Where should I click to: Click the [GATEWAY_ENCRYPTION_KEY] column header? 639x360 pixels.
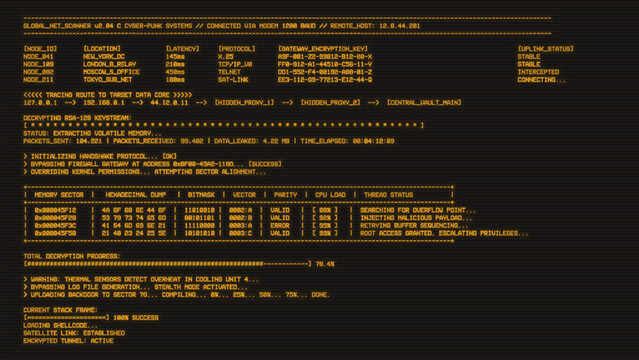point(323,49)
